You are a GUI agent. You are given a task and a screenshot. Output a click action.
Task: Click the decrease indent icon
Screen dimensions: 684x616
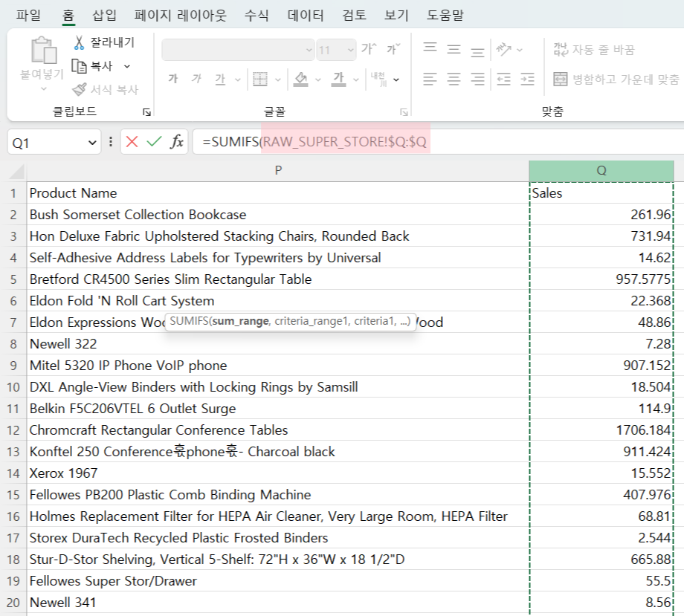click(503, 80)
